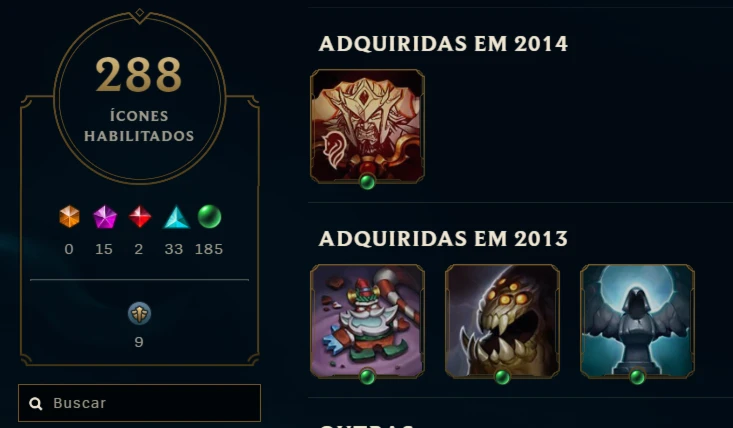Viewport: 733px width, 428px height.
Task: Choose the broken Santa gnome toy icon
Action: [x=367, y=321]
